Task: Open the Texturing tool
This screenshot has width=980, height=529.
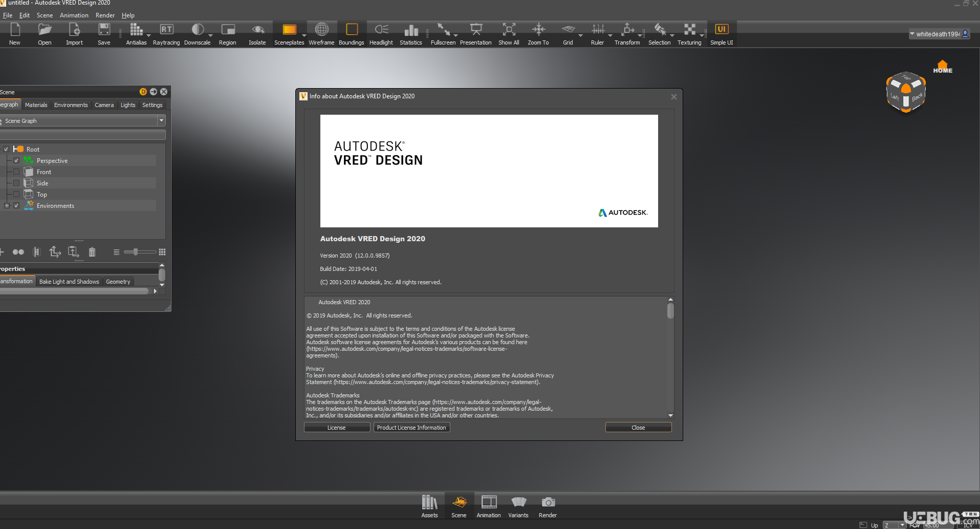Action: point(690,34)
